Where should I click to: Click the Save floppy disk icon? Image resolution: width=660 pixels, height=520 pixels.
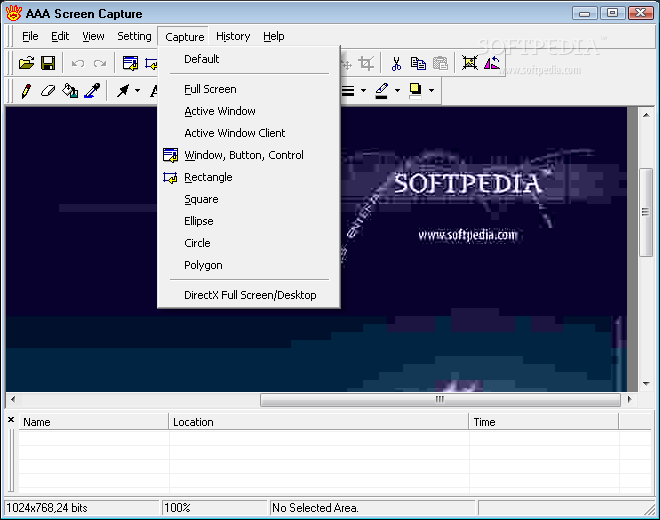point(48,63)
